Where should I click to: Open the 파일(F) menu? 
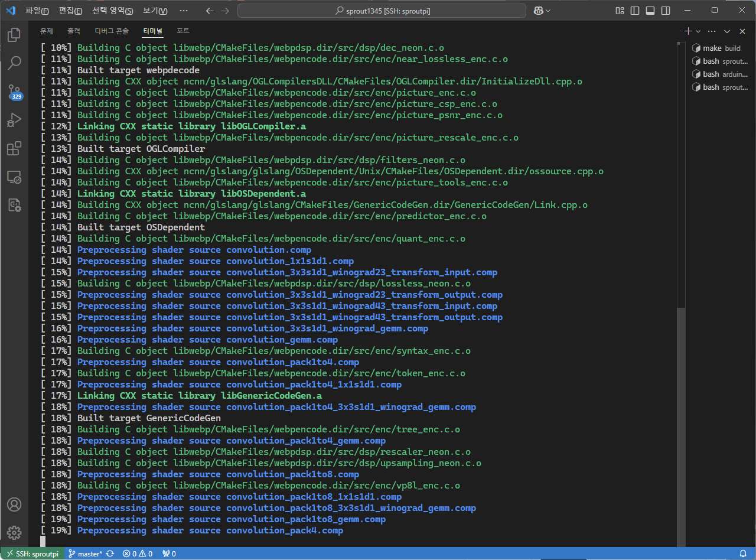coord(37,11)
